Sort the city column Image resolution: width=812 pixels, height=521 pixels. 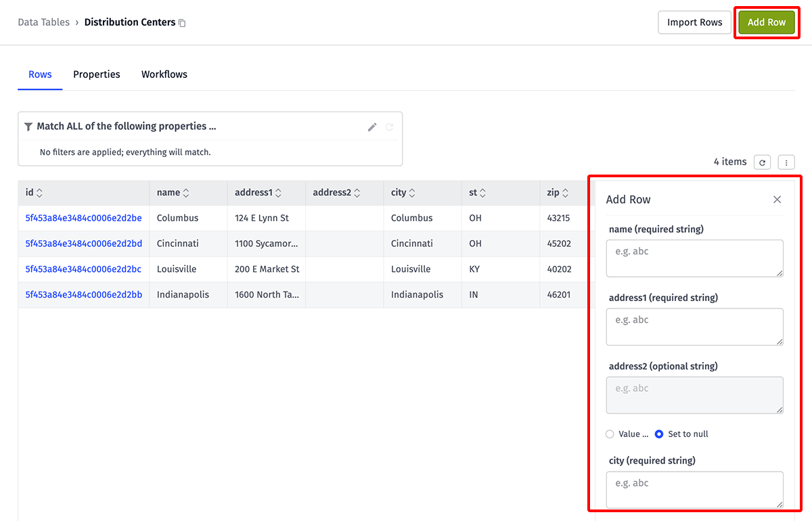[x=412, y=193]
